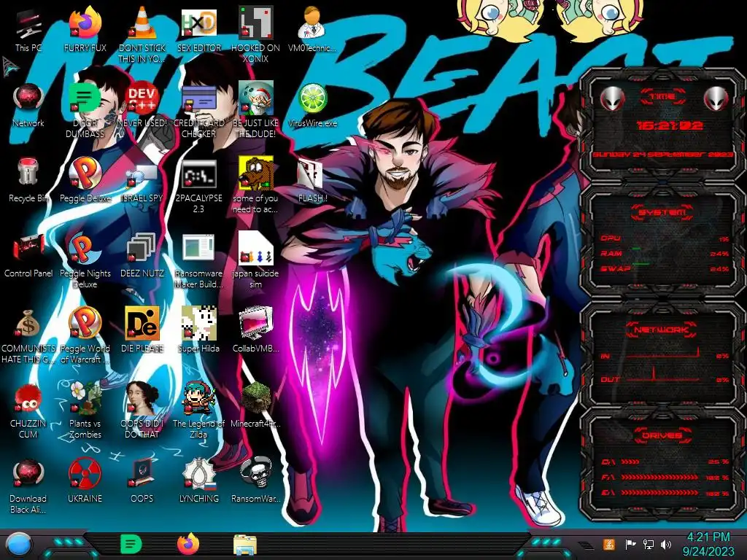Open the green DI FOR DUMBASS shortcut
This screenshot has width=747, height=560.
85,111
